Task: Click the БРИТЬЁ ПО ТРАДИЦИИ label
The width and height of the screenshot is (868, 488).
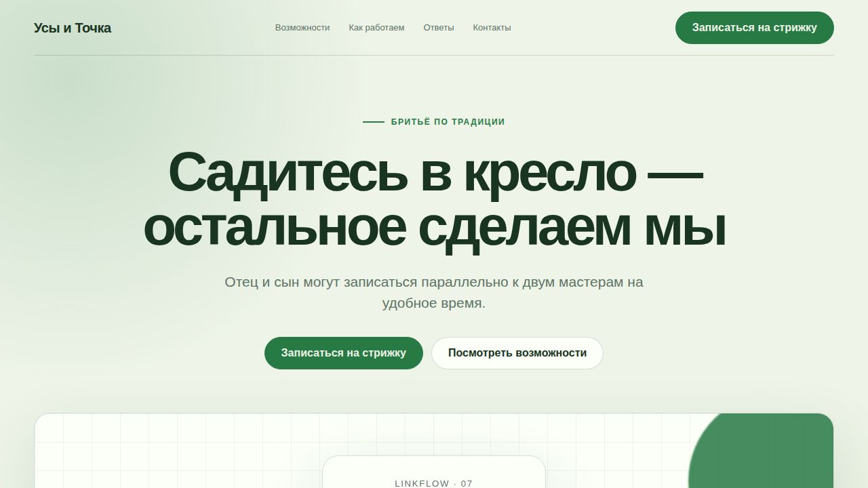Action: pyautogui.click(x=434, y=122)
